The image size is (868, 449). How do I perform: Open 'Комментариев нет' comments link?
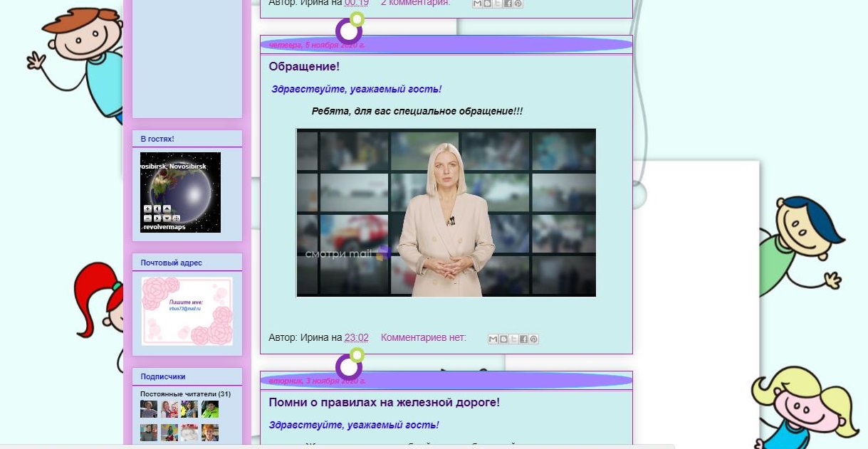(423, 337)
